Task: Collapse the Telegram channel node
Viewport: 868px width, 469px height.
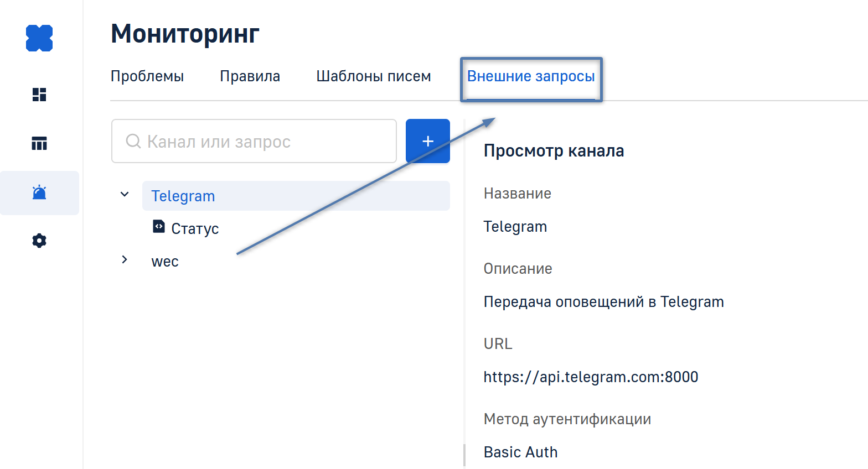Action: point(125,195)
